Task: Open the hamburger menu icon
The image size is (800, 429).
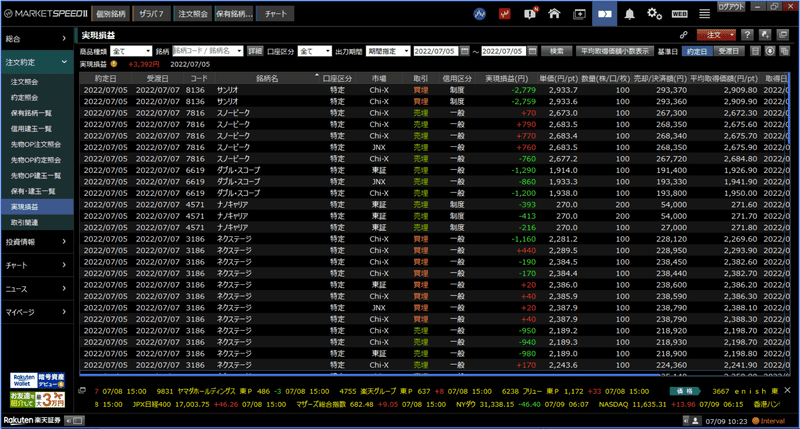Action: point(704,14)
